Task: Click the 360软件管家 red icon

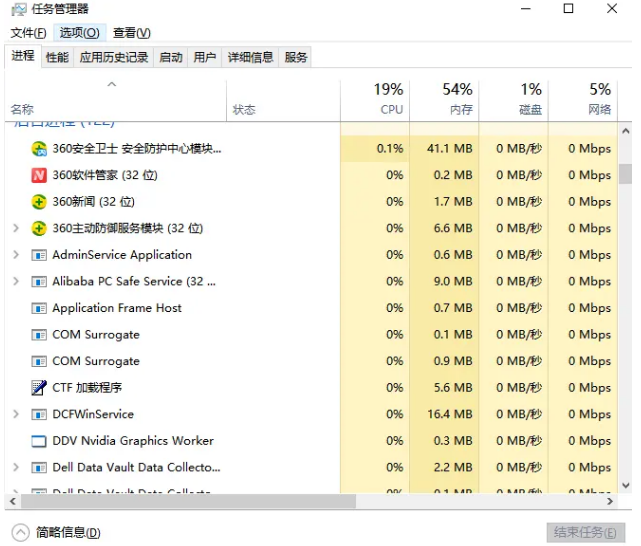Action: point(39,175)
